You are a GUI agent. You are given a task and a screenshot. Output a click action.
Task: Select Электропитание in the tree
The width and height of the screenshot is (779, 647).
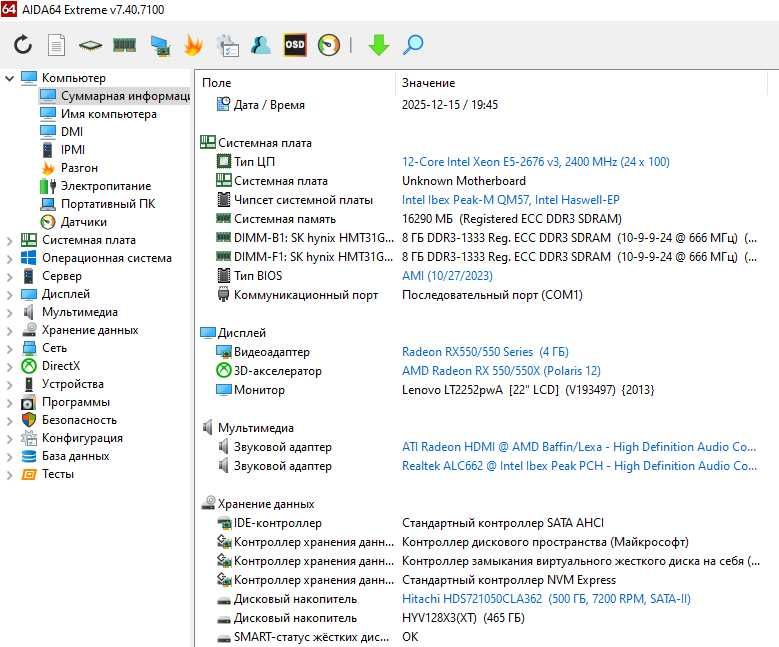tap(95, 186)
